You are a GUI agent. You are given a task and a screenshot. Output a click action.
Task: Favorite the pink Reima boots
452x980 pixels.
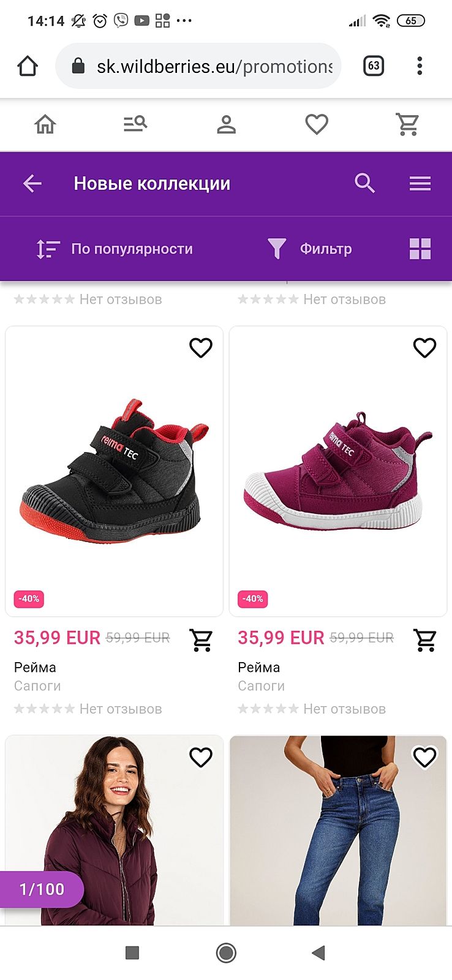[424, 347]
